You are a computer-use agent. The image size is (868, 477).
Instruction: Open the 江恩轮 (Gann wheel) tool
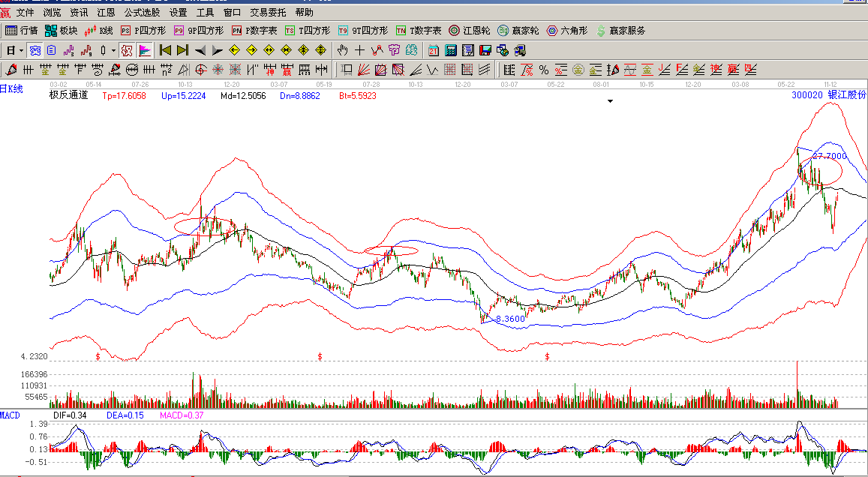469,31
